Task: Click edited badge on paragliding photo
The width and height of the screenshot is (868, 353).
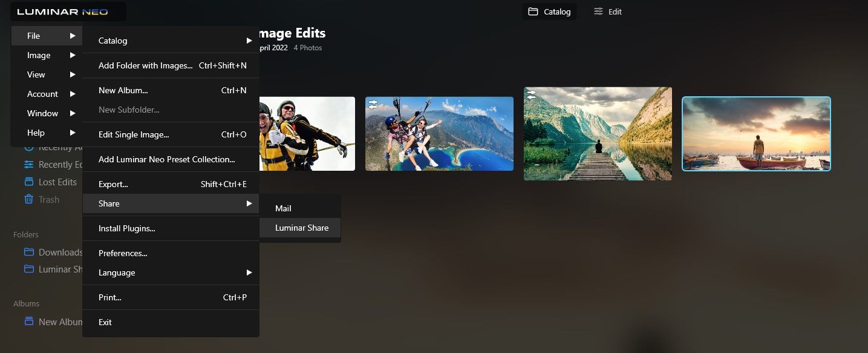Action: click(373, 104)
